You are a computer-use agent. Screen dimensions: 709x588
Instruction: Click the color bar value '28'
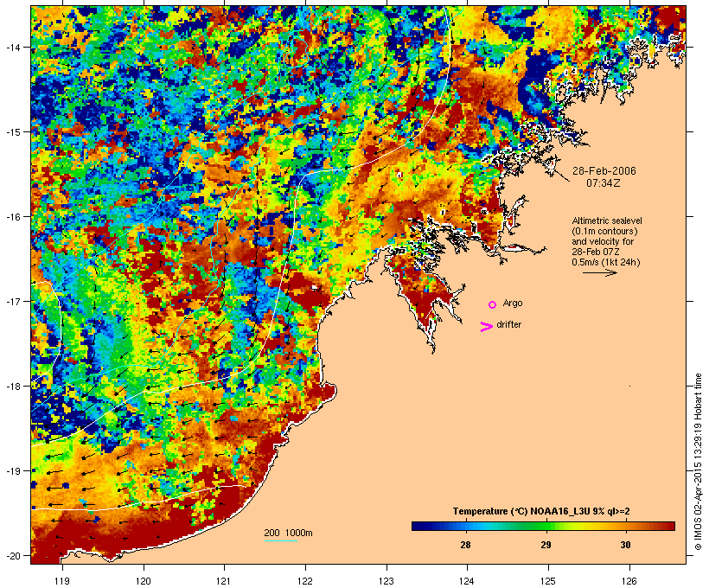[x=465, y=545]
